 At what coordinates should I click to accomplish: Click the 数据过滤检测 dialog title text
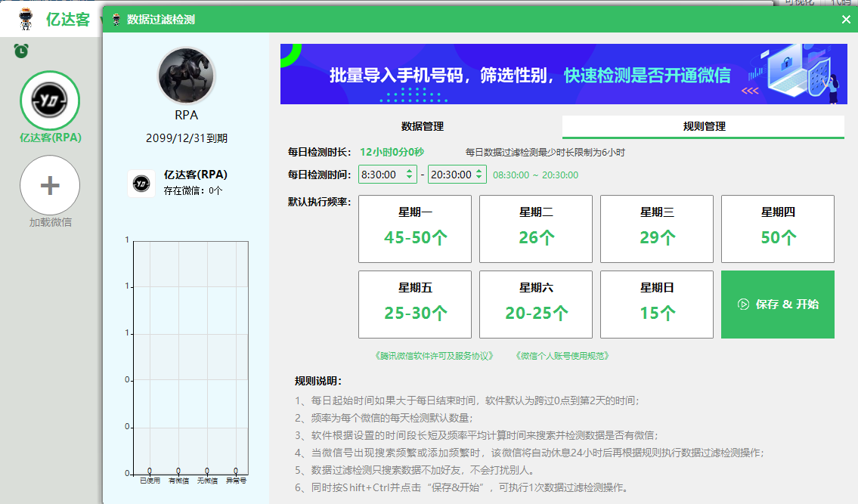(161, 20)
